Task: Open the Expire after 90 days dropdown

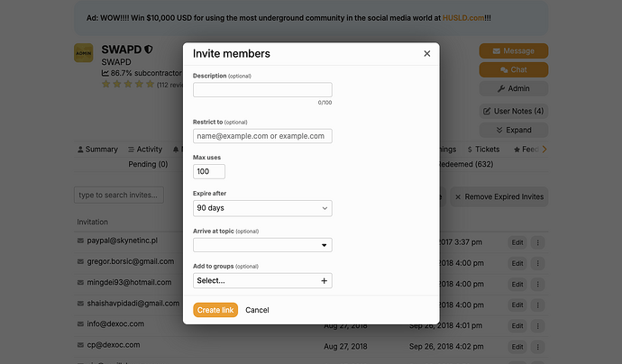Action: tap(262, 208)
